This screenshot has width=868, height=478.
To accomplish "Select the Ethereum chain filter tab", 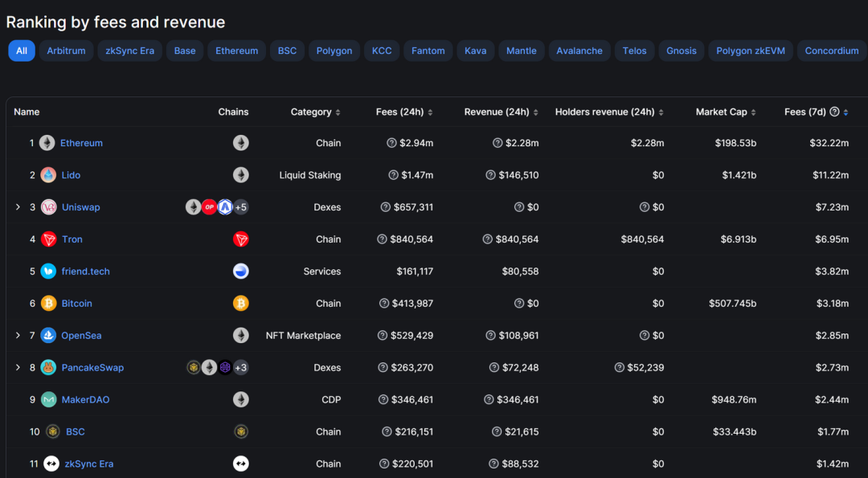I will pyautogui.click(x=237, y=51).
